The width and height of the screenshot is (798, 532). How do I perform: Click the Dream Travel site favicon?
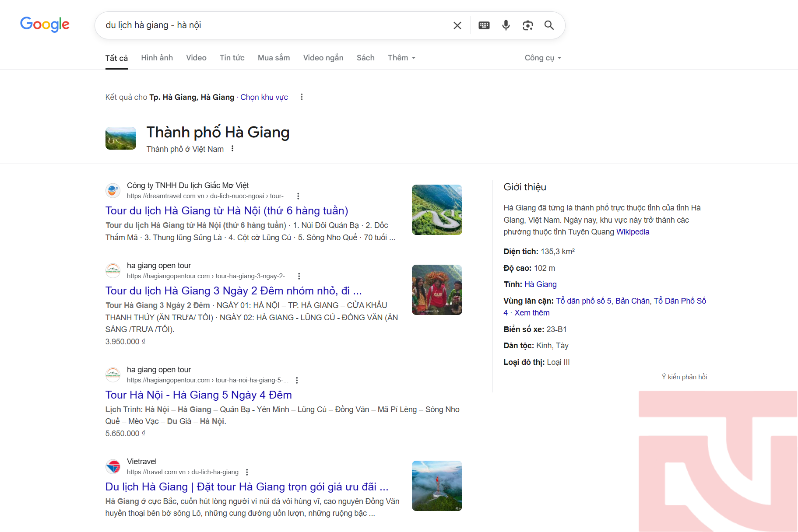point(113,191)
